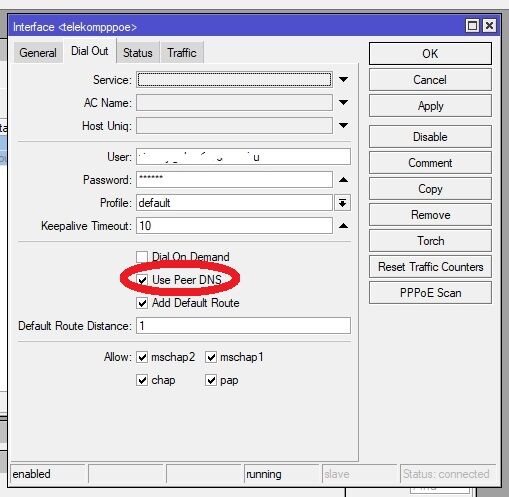Collapse the Password field arrow
The image size is (509, 497).
343,180
